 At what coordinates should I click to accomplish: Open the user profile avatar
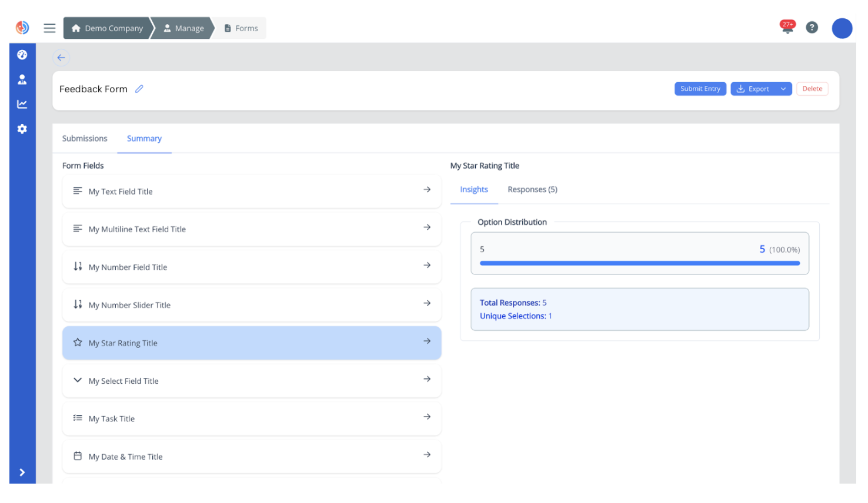[842, 28]
